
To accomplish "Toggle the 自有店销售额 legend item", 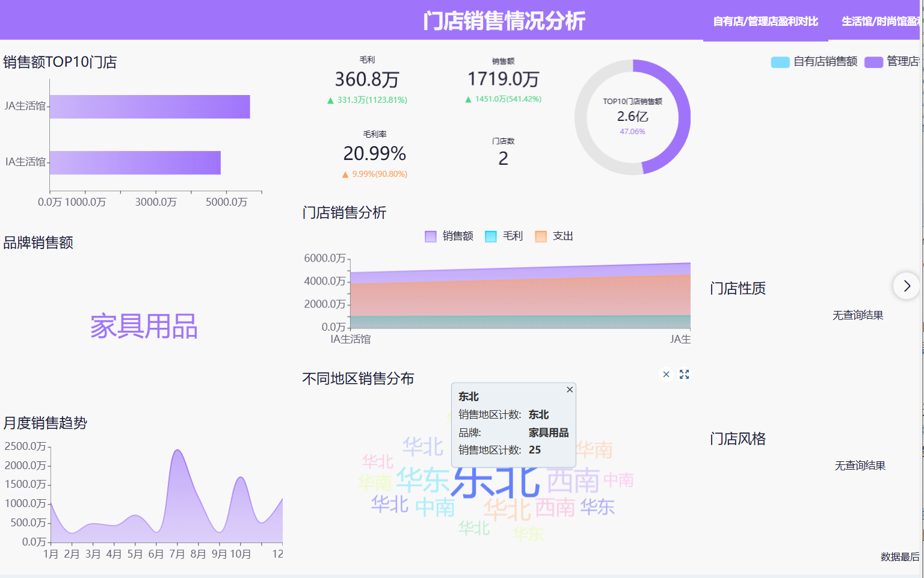I will pos(814,61).
